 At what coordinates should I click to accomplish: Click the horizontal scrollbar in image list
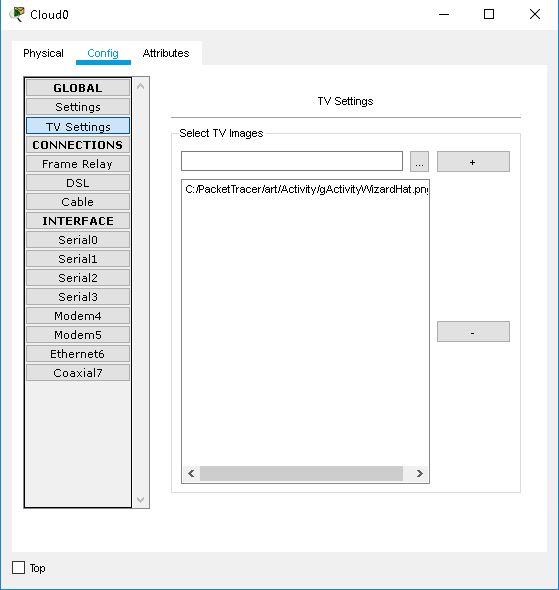(301, 473)
